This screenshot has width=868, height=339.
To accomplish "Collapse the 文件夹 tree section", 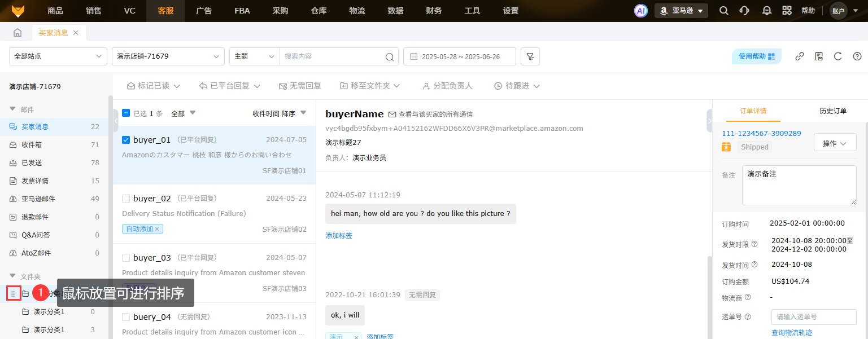I will pos(12,276).
